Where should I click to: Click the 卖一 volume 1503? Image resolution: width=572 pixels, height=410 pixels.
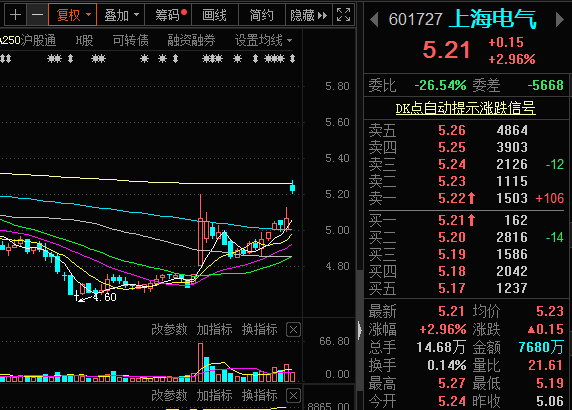[512, 198]
